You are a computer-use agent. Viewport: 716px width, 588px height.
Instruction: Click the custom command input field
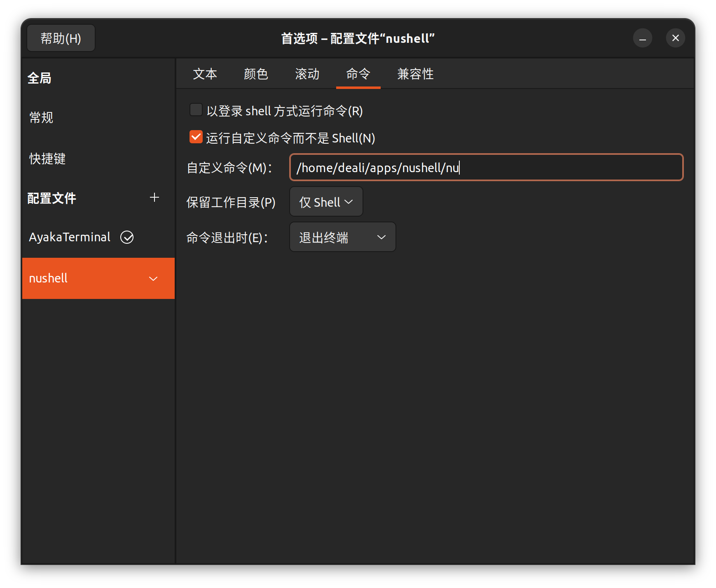coord(487,167)
